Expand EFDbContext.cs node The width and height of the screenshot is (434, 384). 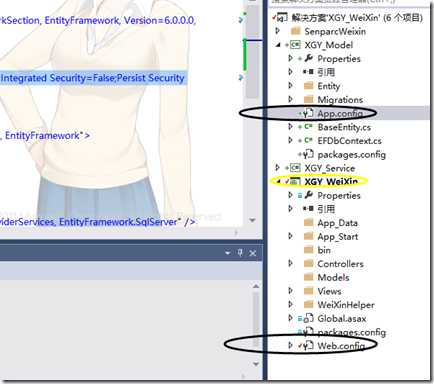291,140
